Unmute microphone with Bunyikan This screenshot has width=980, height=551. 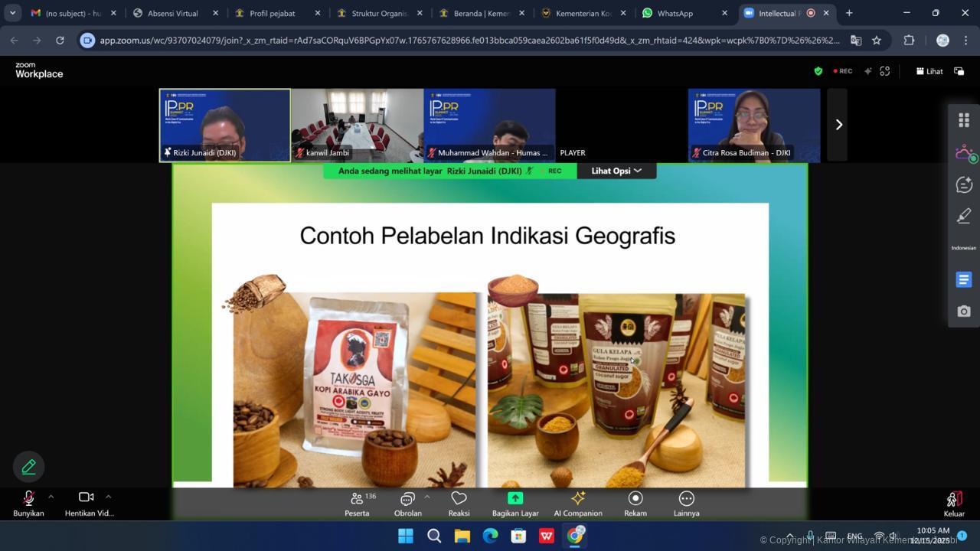[28, 504]
